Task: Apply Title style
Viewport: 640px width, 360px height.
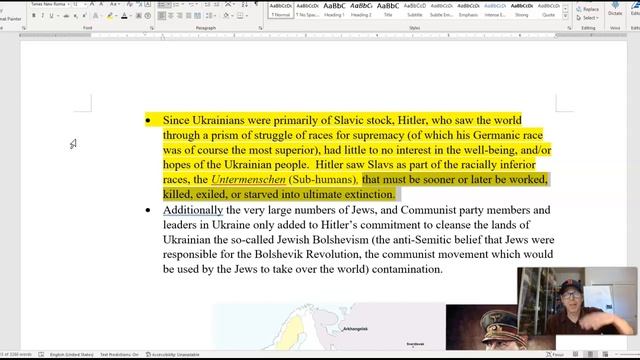Action: pyautogui.click(x=388, y=10)
